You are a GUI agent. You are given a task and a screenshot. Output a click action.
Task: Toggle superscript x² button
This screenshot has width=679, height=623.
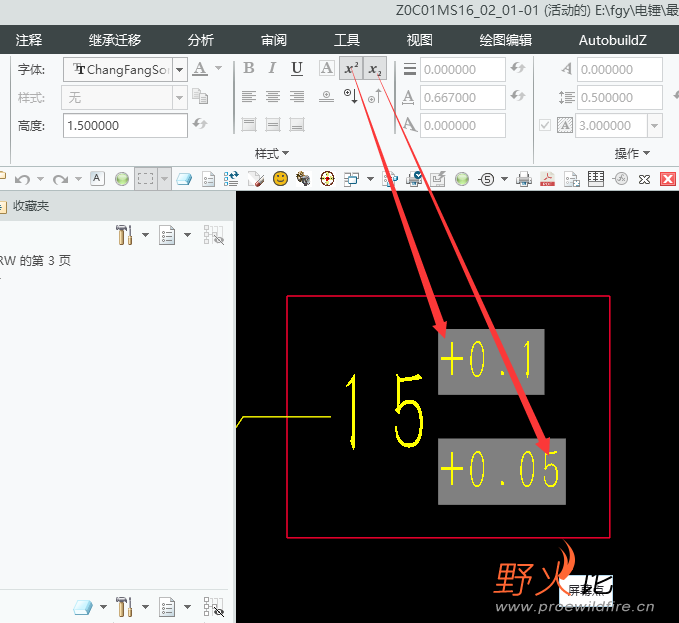click(351, 68)
